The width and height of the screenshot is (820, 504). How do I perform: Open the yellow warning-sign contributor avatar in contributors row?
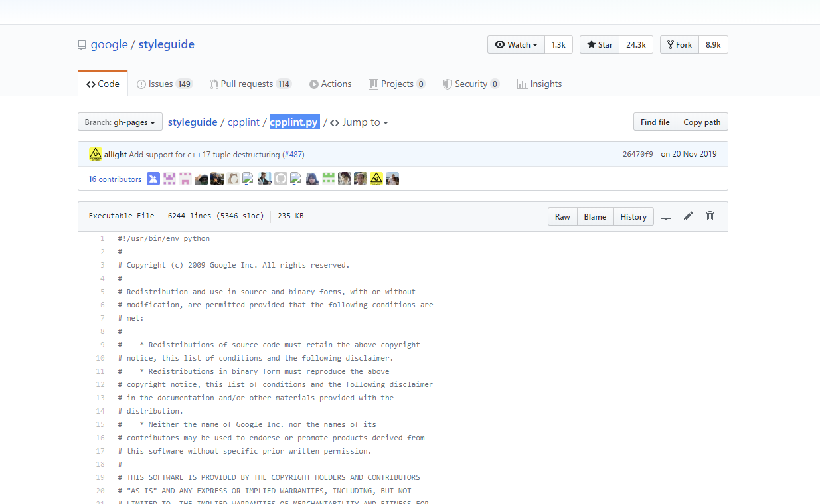coord(376,179)
